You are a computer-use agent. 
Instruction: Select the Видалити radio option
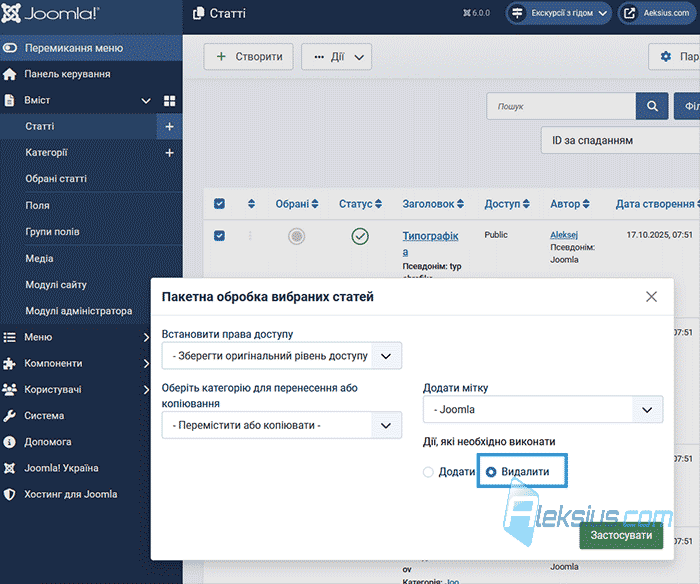[491, 472]
